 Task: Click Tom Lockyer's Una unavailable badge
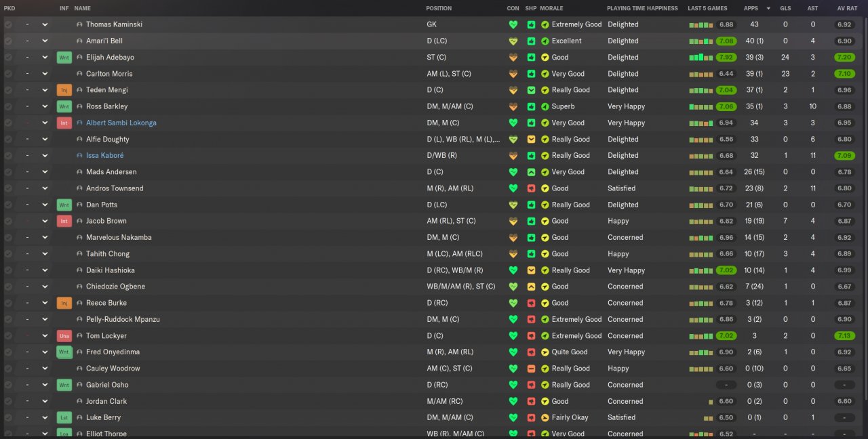[x=64, y=336]
